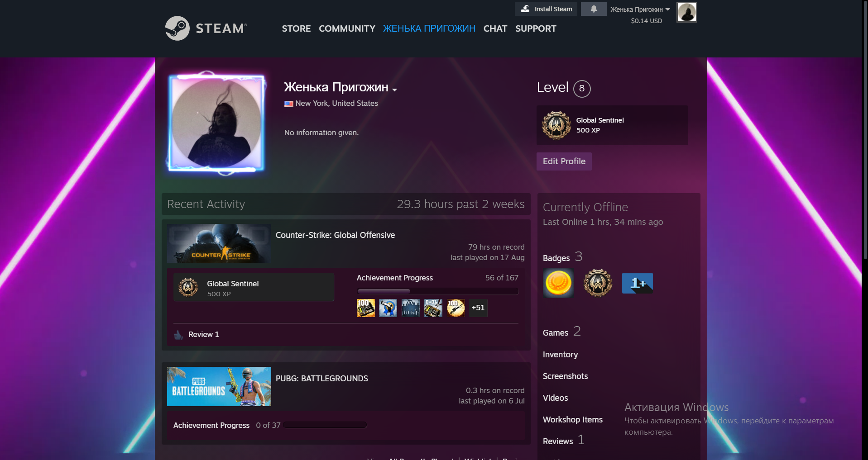This screenshot has height=460, width=868.
Task: Open the fourth CS:GO achievement bomb icon
Action: tap(433, 308)
